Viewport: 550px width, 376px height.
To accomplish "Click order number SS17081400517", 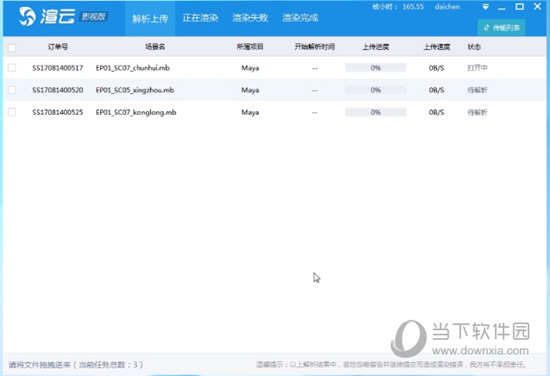I will point(58,68).
